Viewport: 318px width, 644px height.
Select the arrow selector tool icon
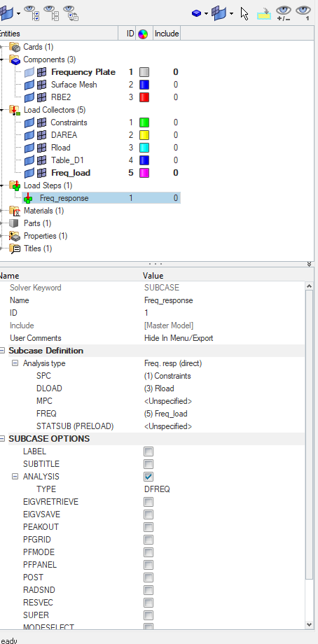(x=245, y=13)
